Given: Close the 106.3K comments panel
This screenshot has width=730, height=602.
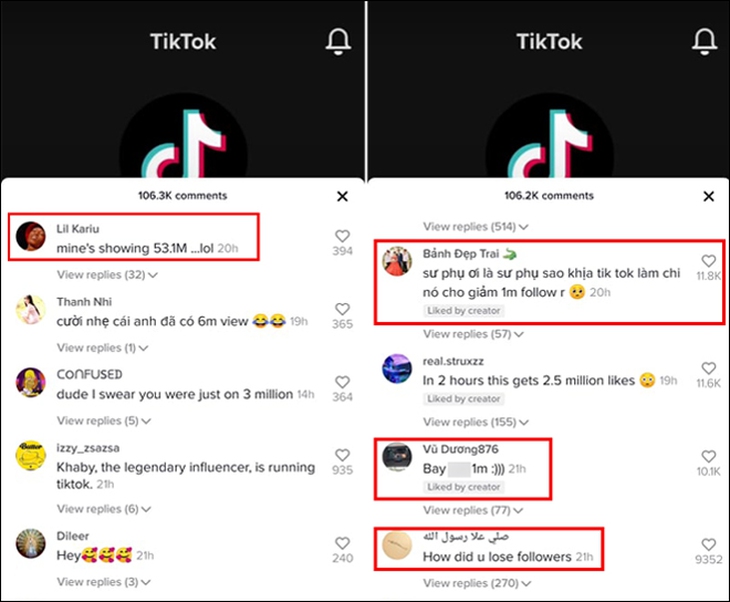Looking at the screenshot, I should (342, 196).
